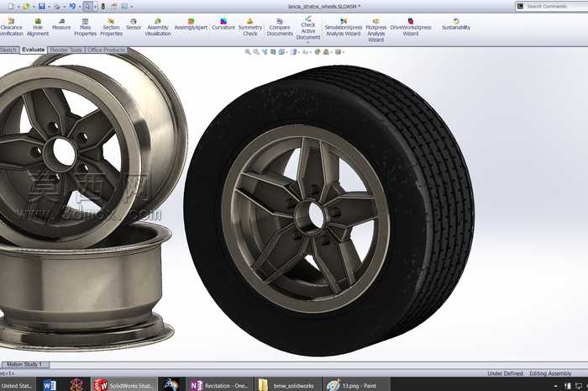Click the Save icon in the quick toolbar
The width and height of the screenshot is (588, 391).
42,7
